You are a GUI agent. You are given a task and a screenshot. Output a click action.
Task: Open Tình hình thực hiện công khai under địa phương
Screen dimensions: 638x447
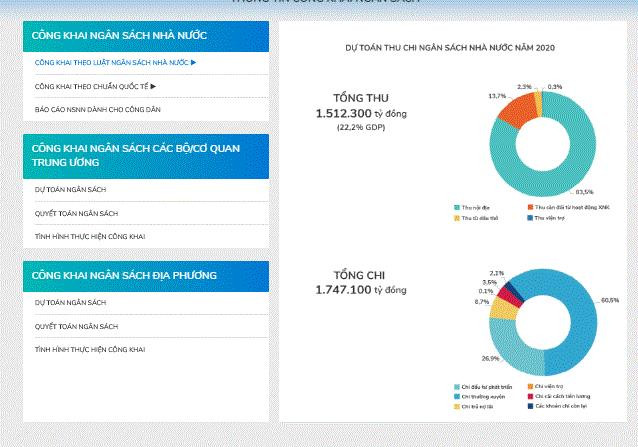(x=90, y=350)
